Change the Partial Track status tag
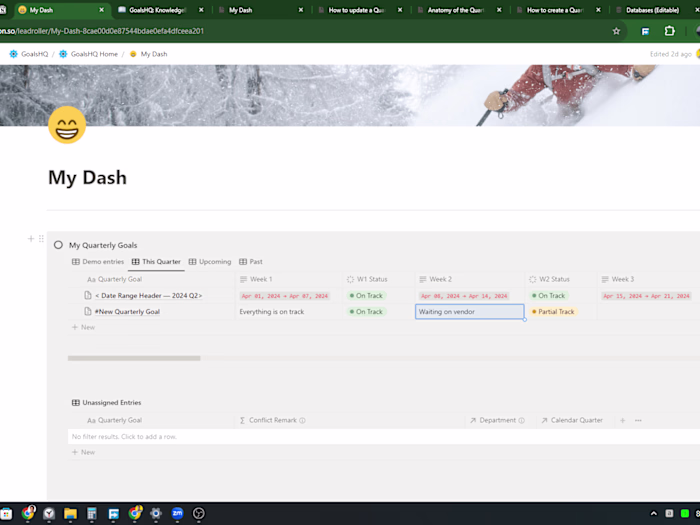Screen dimensions: 700x525 [x=553, y=312]
